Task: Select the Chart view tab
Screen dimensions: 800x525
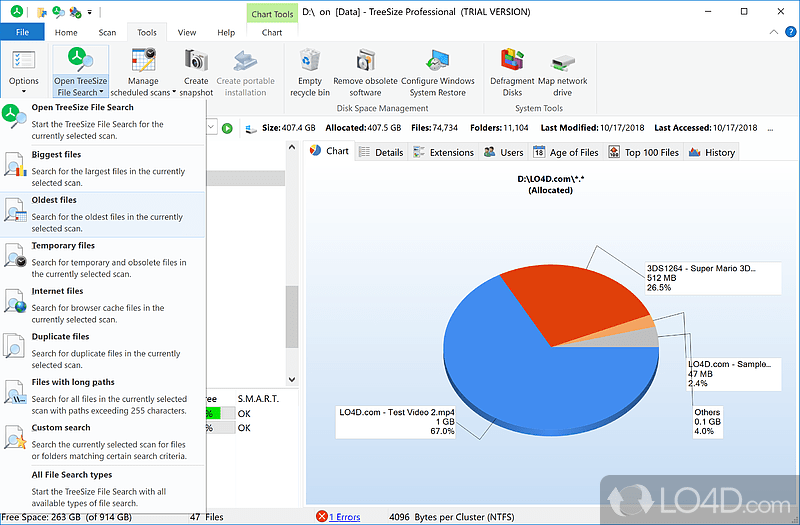Action: (x=329, y=151)
